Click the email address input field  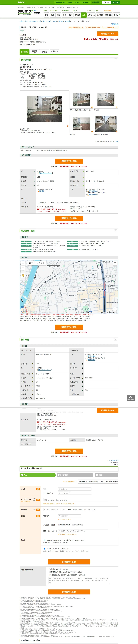[76, 500]
